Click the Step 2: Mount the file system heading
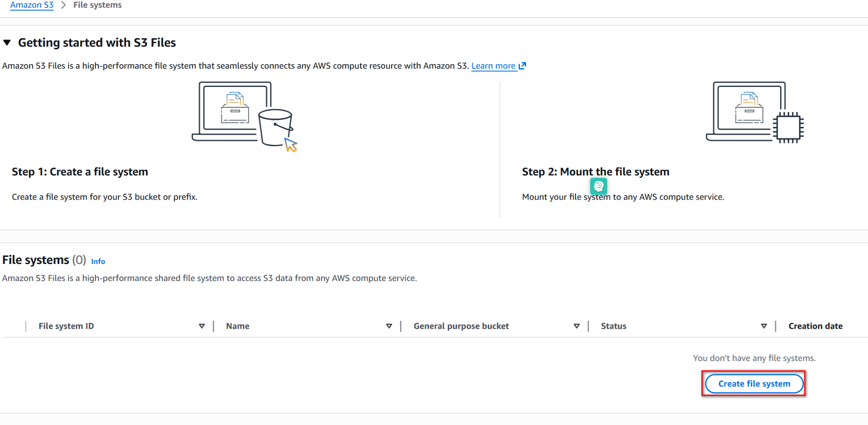Image resolution: width=868 pixels, height=425 pixels. coord(595,172)
